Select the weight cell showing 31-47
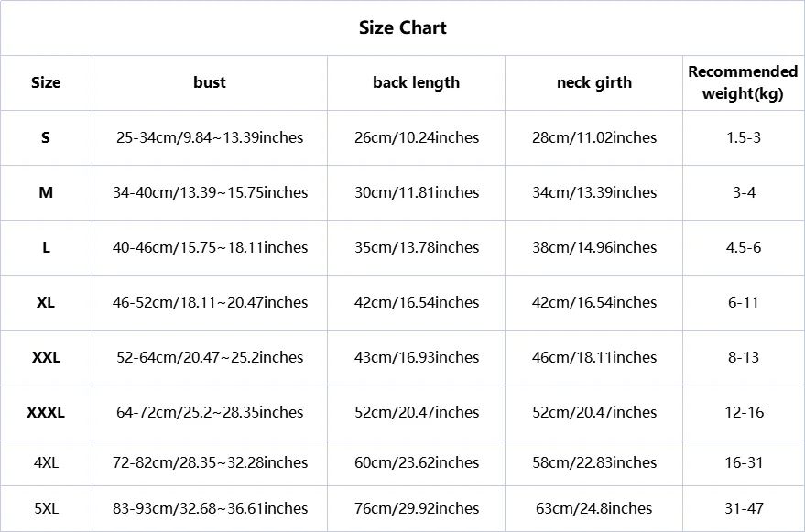The height and width of the screenshot is (532, 805). (x=744, y=508)
